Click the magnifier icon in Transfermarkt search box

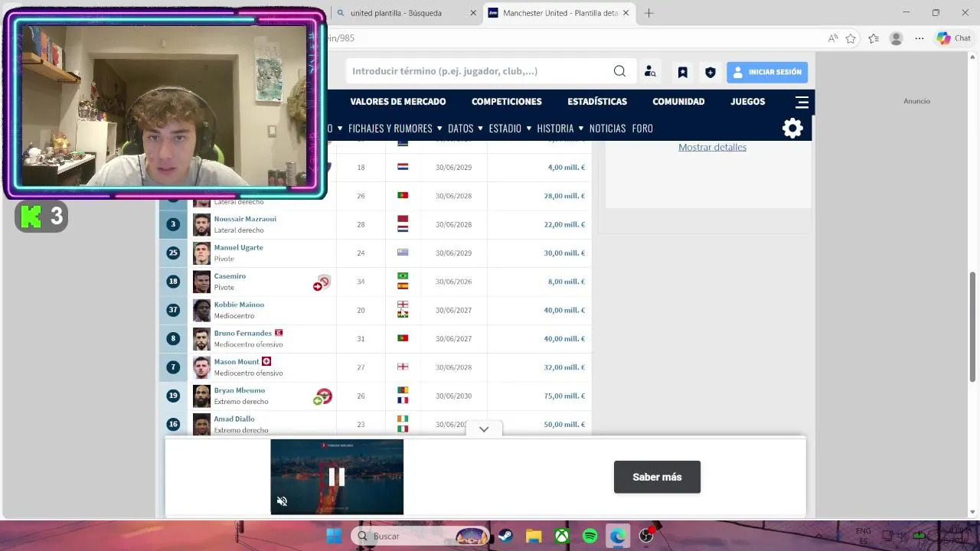tap(619, 71)
